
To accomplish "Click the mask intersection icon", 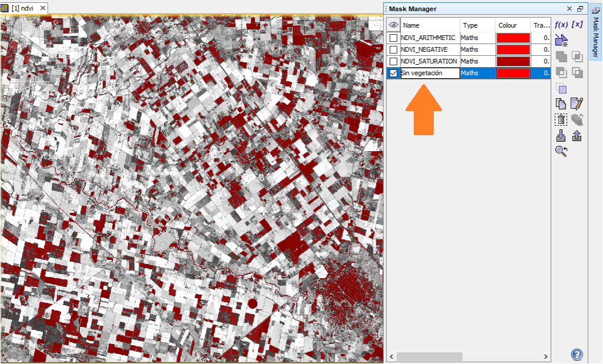I will coord(577,57).
